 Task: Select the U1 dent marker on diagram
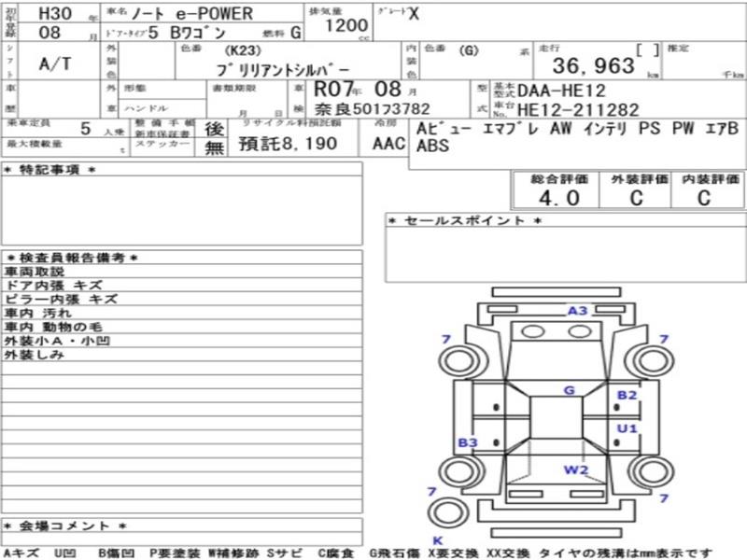[627, 428]
